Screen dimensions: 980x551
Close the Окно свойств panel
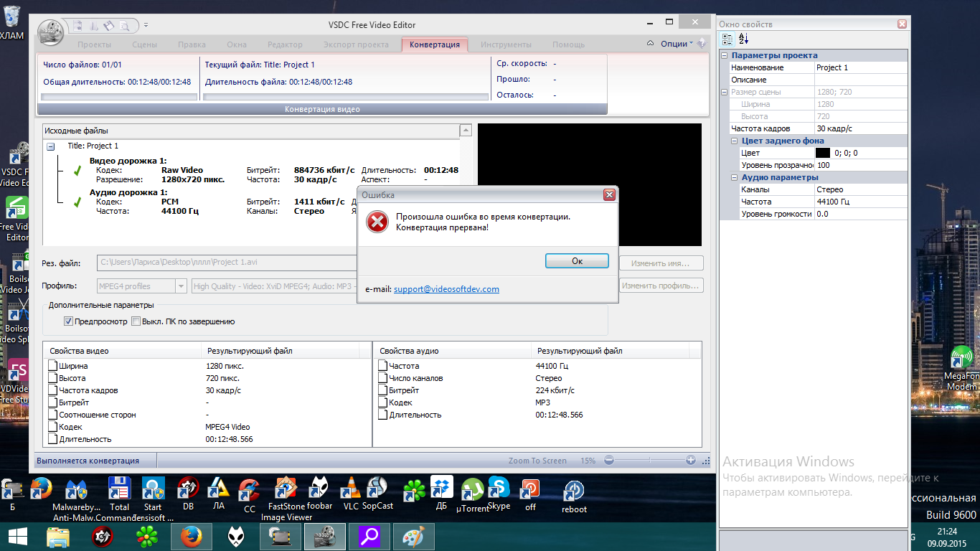(902, 24)
